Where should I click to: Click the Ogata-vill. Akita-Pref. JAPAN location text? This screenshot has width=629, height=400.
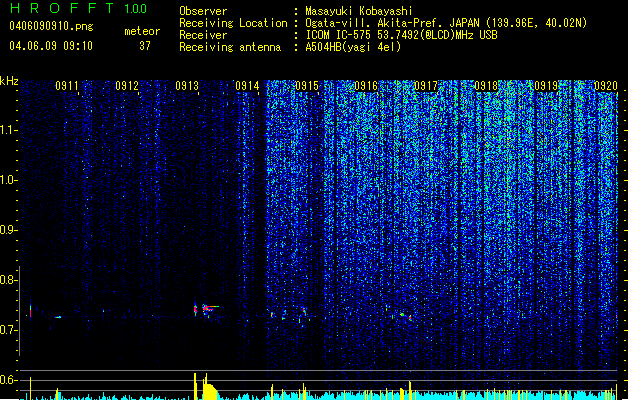click(446, 23)
